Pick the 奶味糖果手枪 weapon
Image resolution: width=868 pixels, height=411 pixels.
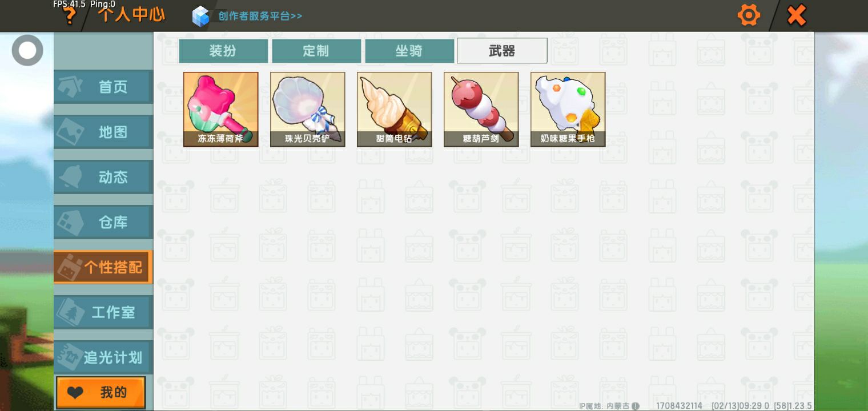click(568, 110)
